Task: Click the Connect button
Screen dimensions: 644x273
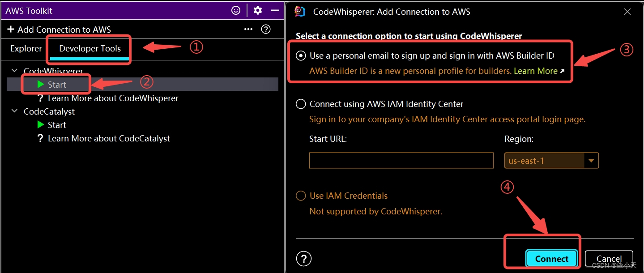Action: pyautogui.click(x=552, y=259)
